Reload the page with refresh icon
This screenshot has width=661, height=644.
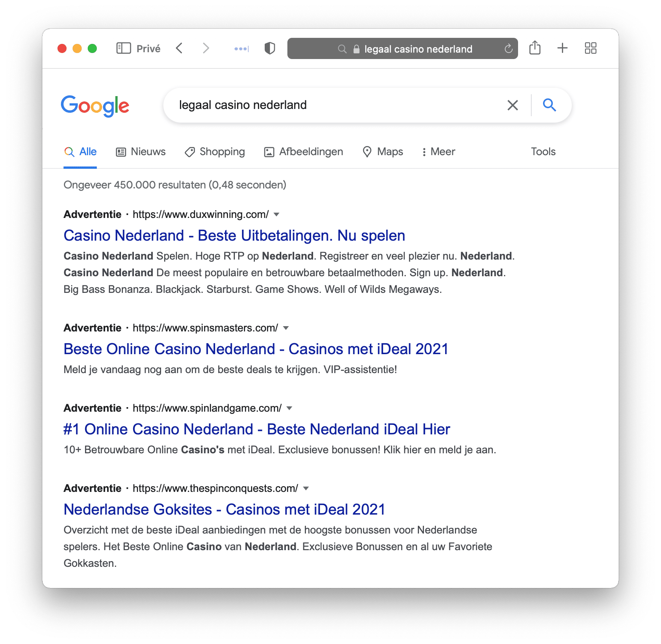tap(509, 48)
